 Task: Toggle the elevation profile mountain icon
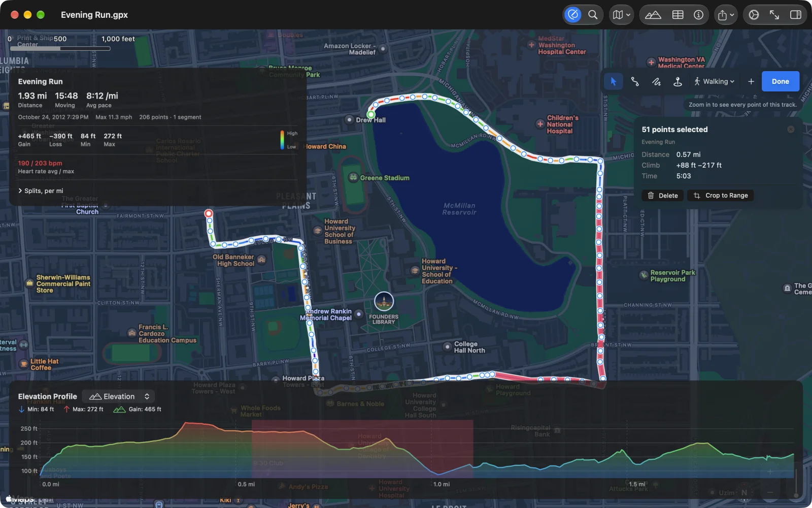point(653,15)
